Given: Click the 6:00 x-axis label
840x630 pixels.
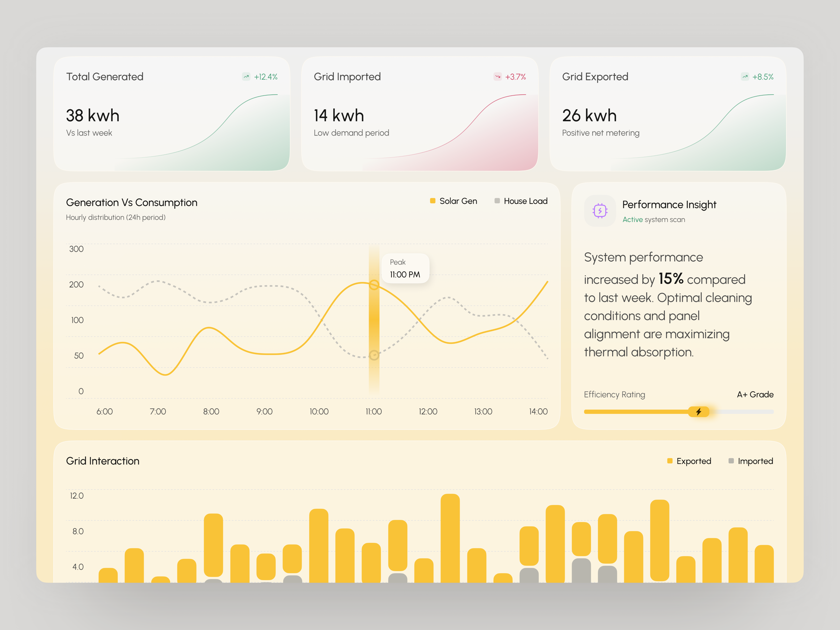Looking at the screenshot, I should click(x=104, y=412).
